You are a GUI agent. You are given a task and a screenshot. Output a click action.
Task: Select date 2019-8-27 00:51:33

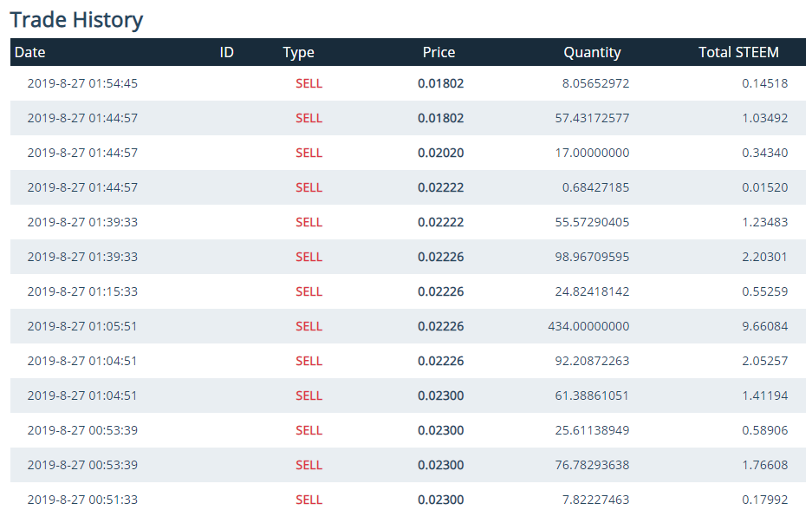(x=82, y=500)
